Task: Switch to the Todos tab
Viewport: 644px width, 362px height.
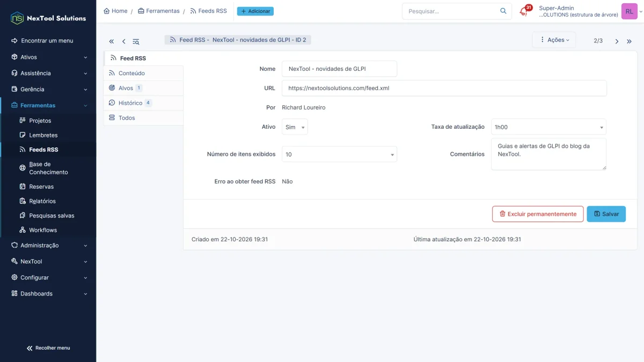Action: tap(143, 118)
